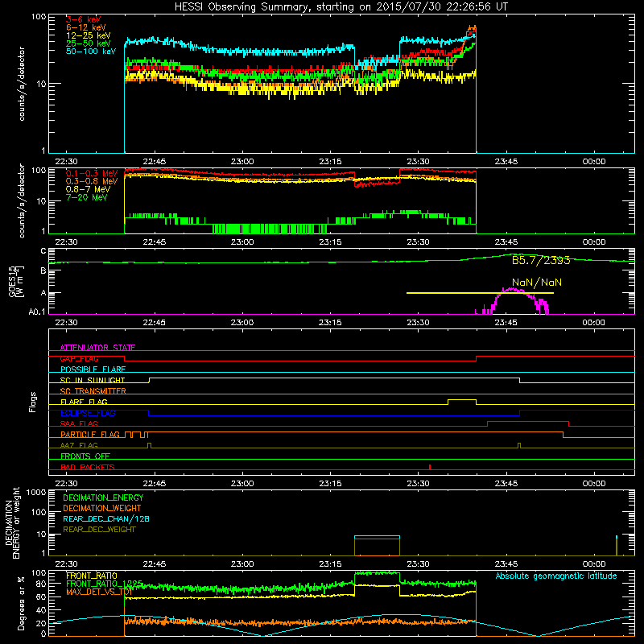Select the GAP_FLAG label
The width and height of the screenshot is (644, 644).
79,358
